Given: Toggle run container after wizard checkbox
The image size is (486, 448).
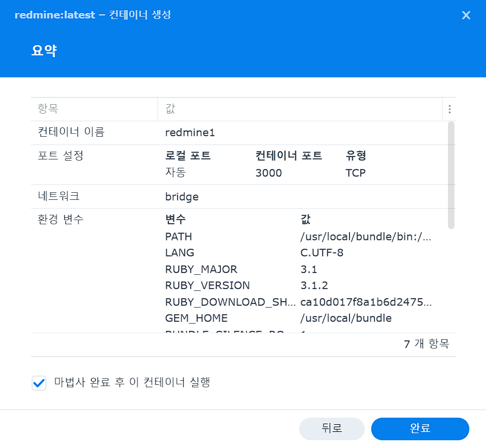Looking at the screenshot, I should [39, 383].
